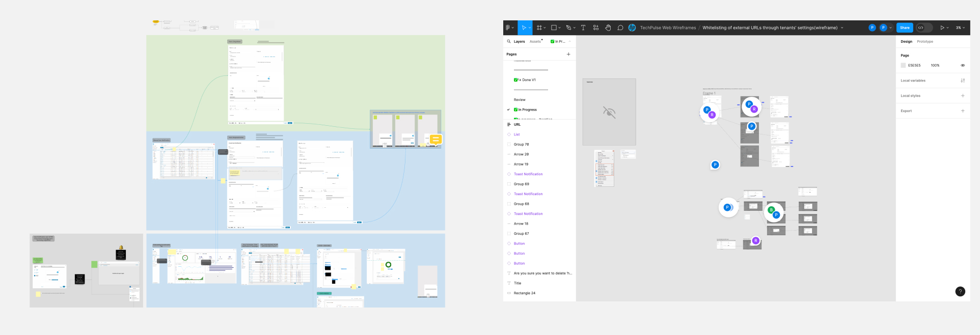The height and width of the screenshot is (335, 980).
Task: Activate the Hand tool
Action: click(608, 27)
